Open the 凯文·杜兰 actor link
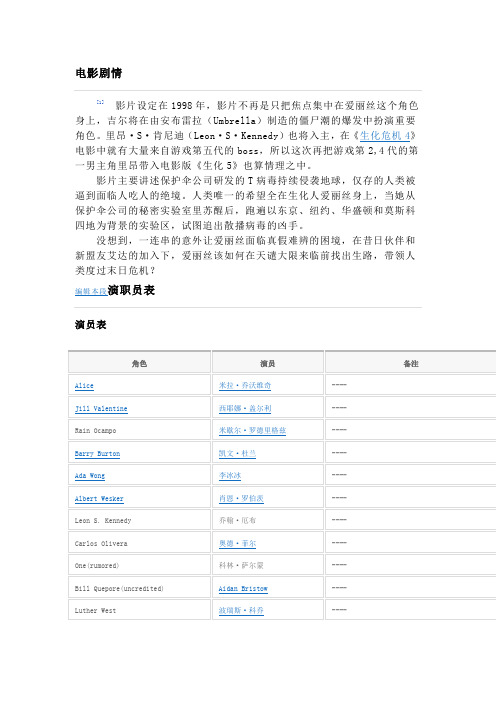 pyautogui.click(x=237, y=453)
